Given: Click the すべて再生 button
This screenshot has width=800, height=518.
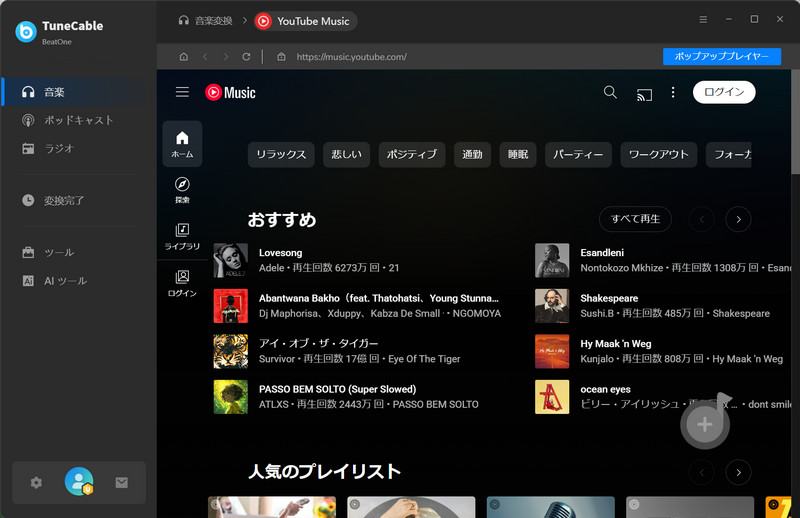Looking at the screenshot, I should coord(635,219).
